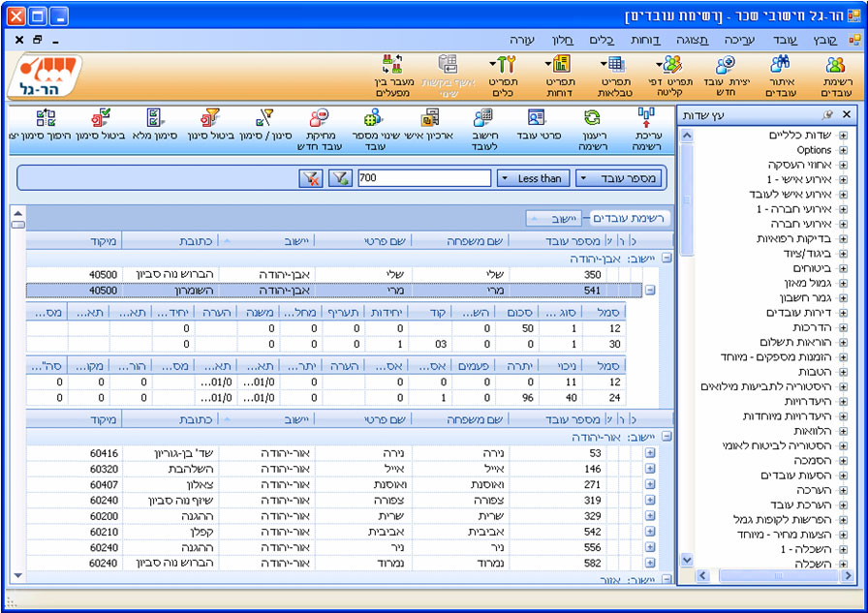
Task: Open the תצוגה menu
Action: point(692,40)
